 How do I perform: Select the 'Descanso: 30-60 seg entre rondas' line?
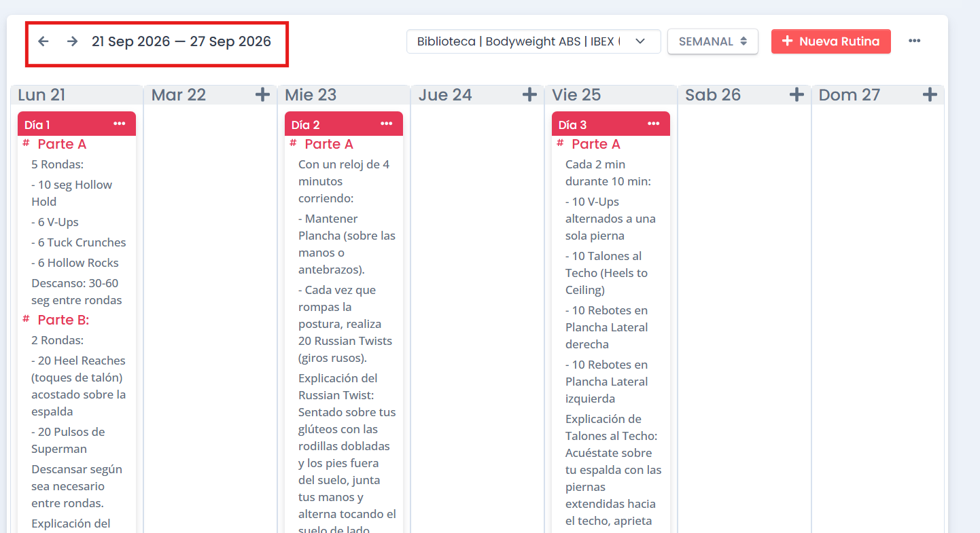(x=77, y=291)
